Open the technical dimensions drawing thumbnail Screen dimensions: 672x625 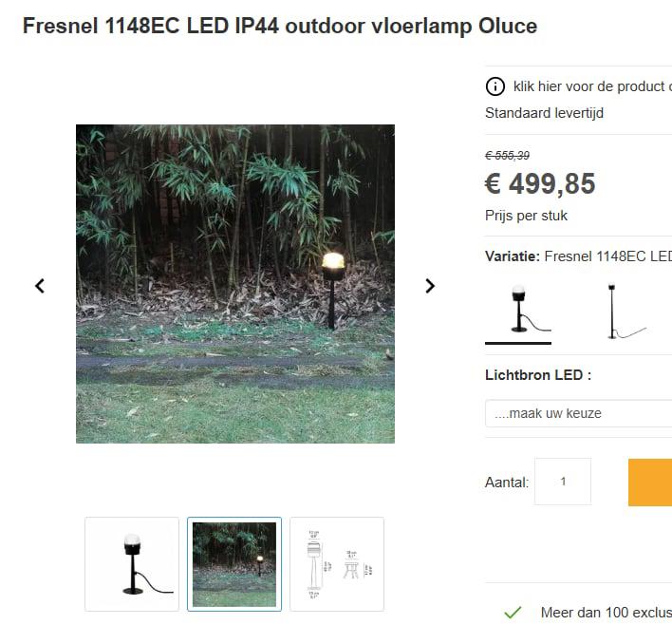(337, 564)
